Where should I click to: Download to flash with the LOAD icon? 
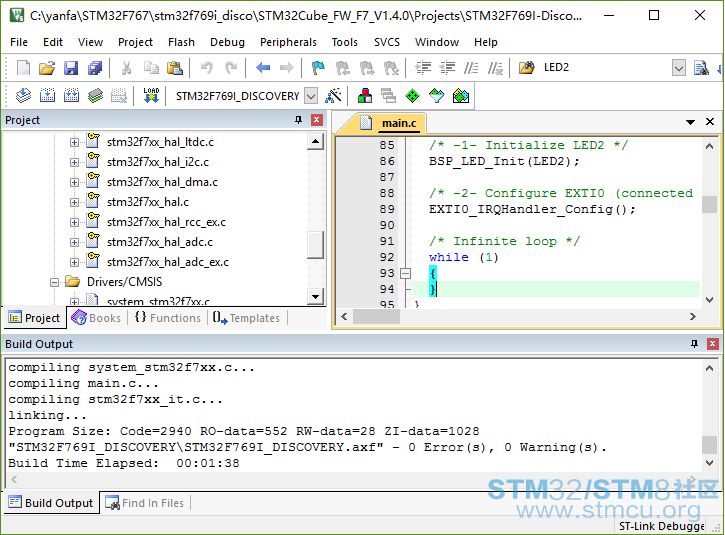[151, 96]
